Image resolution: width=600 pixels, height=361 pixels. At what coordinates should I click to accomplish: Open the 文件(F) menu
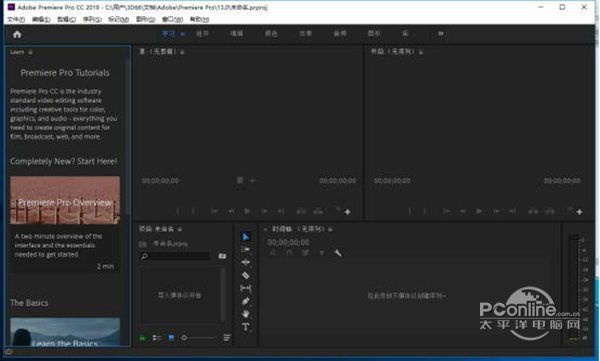[16, 19]
